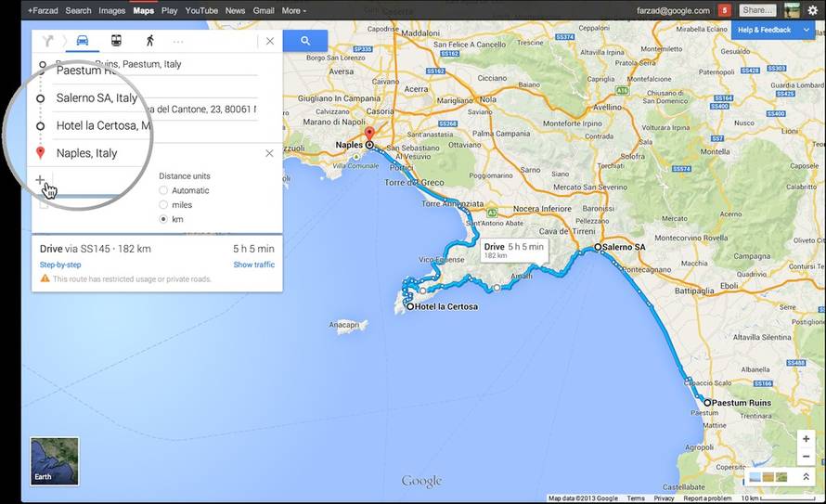The height and width of the screenshot is (504, 826).
Task: Open the More dropdown in top bar
Action: click(293, 10)
